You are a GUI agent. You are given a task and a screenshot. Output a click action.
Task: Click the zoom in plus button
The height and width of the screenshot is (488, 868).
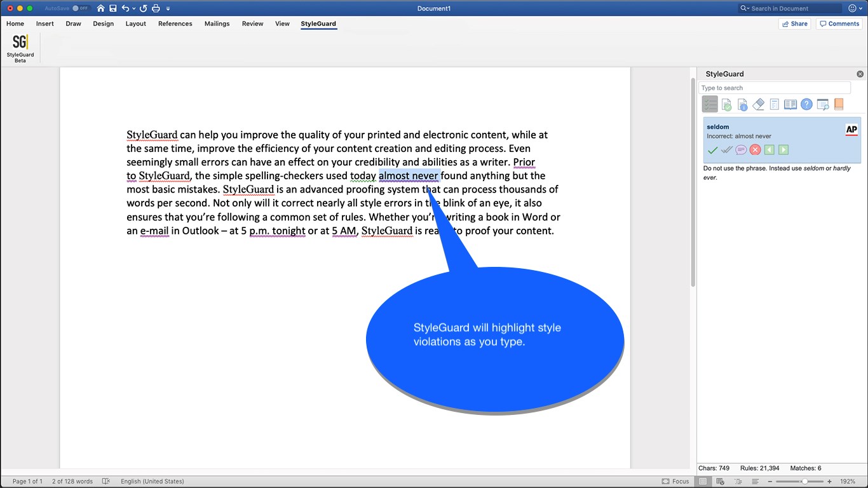click(830, 481)
